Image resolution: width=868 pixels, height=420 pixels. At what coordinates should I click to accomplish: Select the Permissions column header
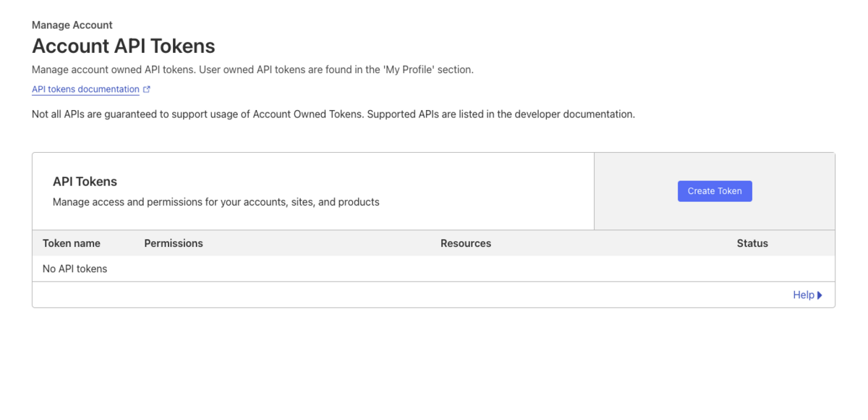tap(174, 243)
